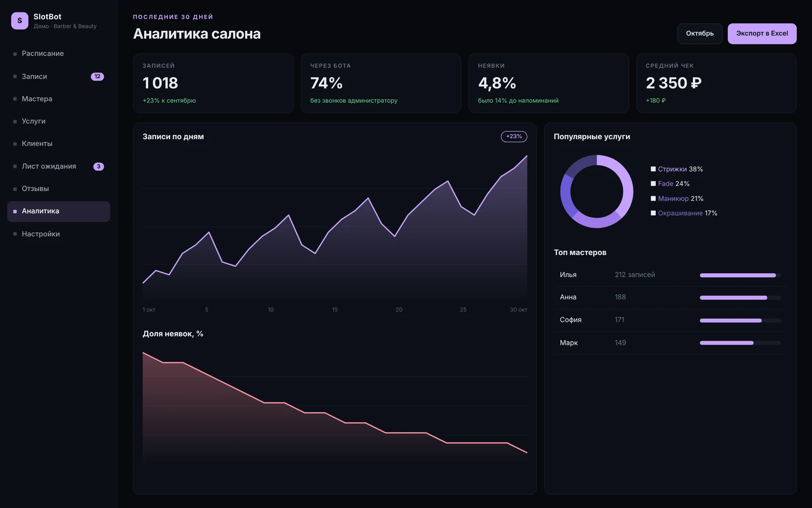Click master name Илья
Screen dimensions: 812x508
pyautogui.click(x=568, y=275)
